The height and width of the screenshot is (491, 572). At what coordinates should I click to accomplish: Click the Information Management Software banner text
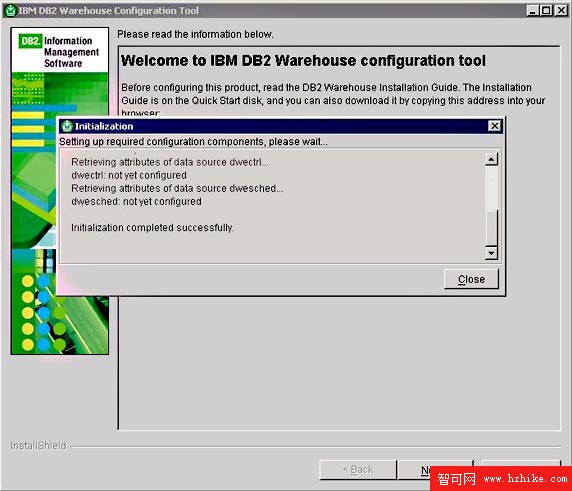71,52
